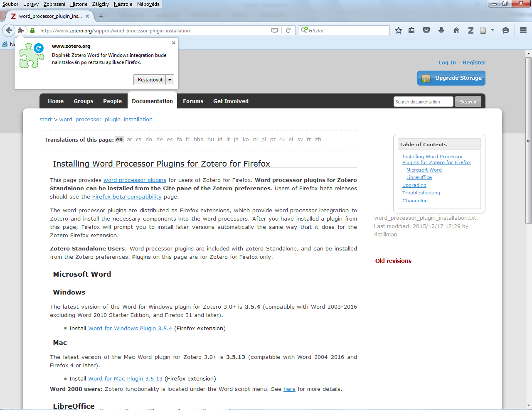
Task: Jump to Changelog in Table of Contents
Action: (415, 201)
